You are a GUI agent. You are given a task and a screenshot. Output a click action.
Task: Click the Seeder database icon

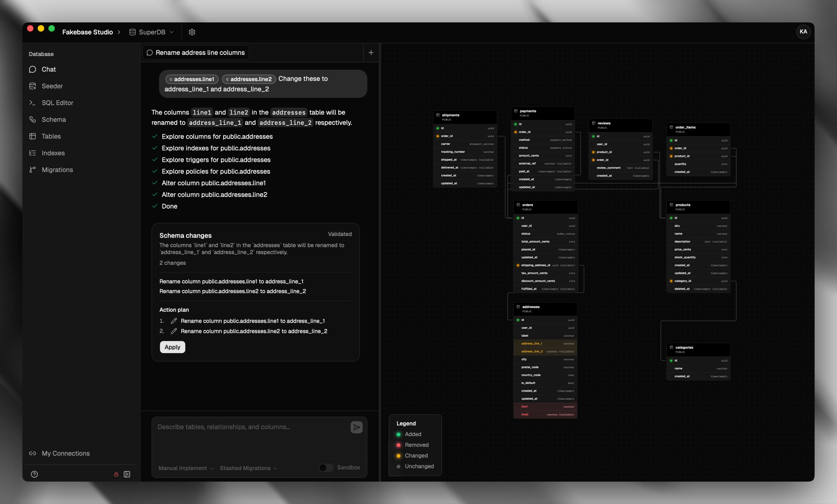[33, 86]
